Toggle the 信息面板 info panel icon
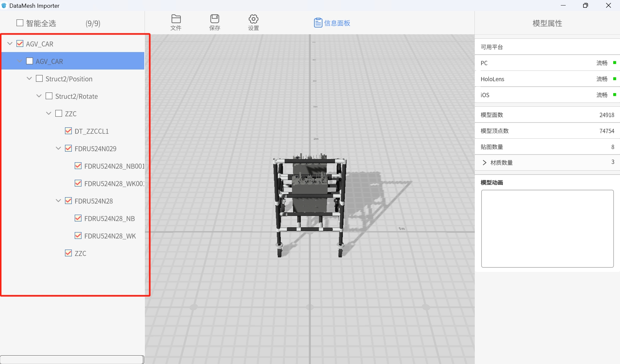This screenshot has height=364, width=620. (318, 23)
